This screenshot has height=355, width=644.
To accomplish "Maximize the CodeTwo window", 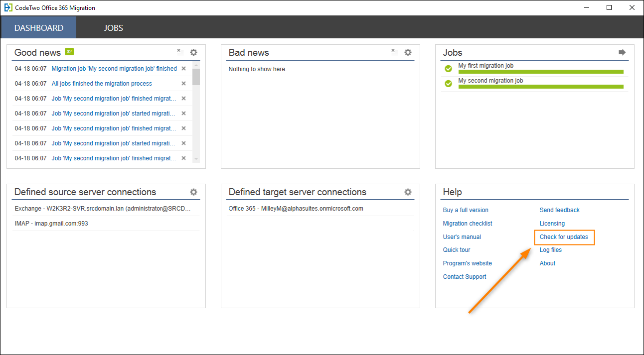I will [x=609, y=7].
